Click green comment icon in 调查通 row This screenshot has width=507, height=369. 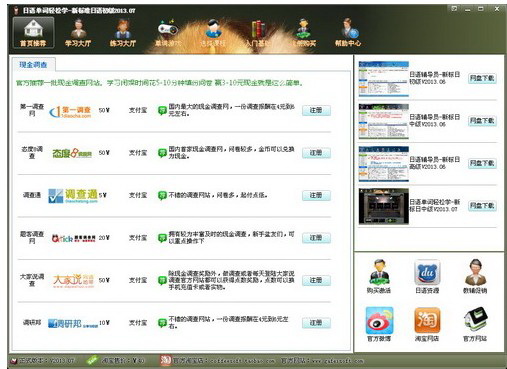(162, 195)
